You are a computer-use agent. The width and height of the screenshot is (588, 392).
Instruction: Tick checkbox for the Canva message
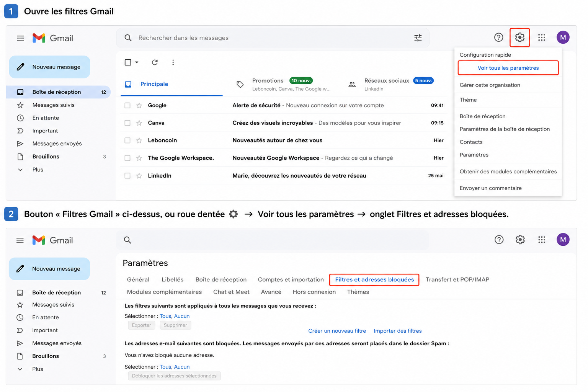tap(127, 123)
